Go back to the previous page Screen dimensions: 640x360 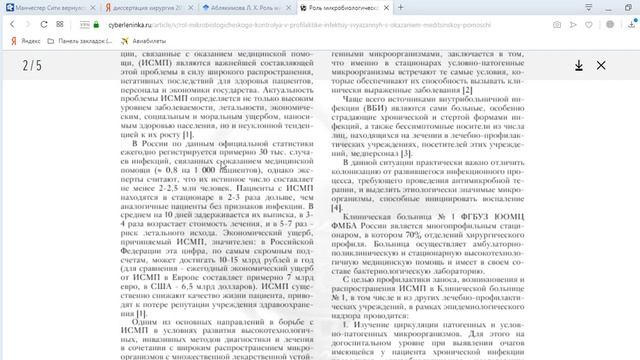tap(12, 24)
